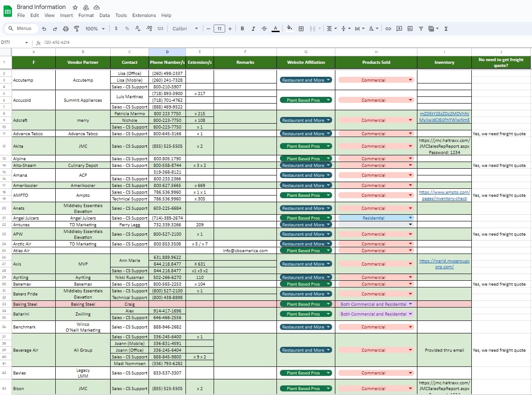Star the Brand Information document

(75, 7)
